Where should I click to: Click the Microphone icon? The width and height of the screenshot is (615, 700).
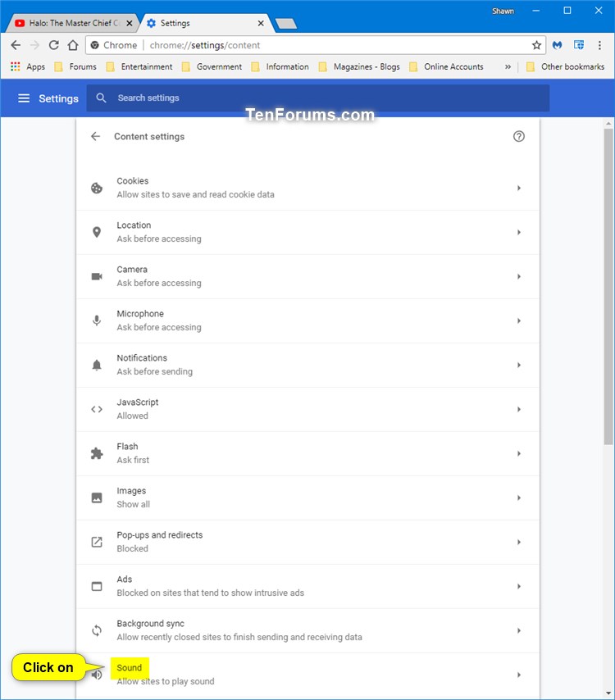97,320
